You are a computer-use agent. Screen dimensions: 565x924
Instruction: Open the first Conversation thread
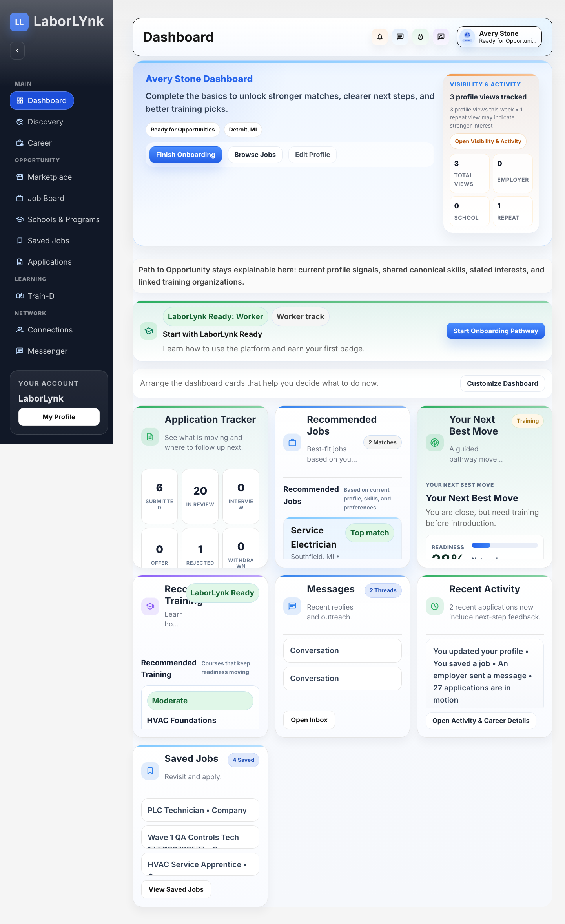coord(343,650)
